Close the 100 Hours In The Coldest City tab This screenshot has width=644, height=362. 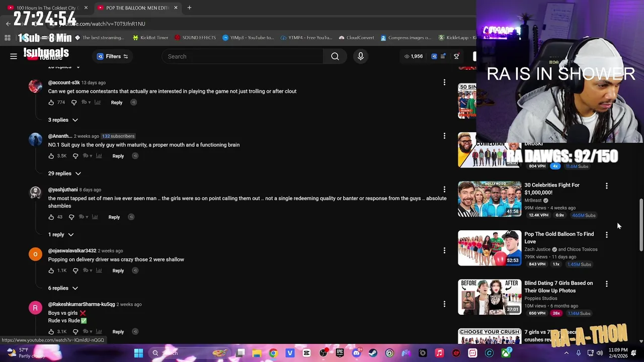[86, 8]
